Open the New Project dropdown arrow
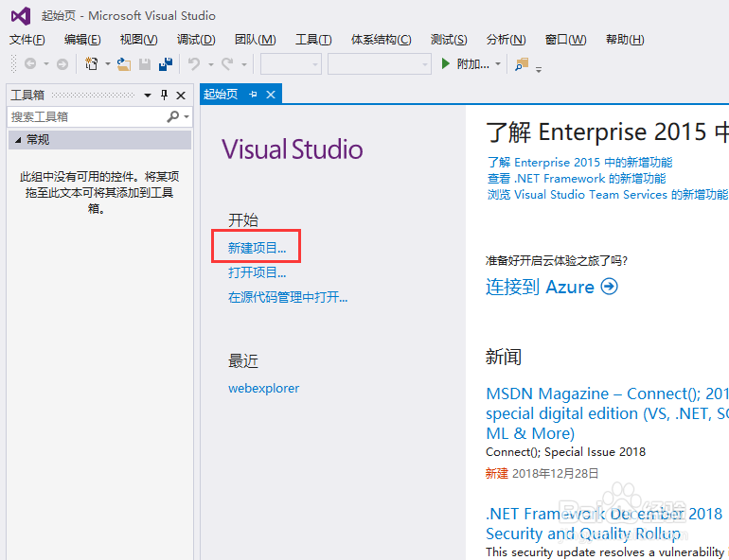Viewport: 729px width, 560px height. [107, 64]
